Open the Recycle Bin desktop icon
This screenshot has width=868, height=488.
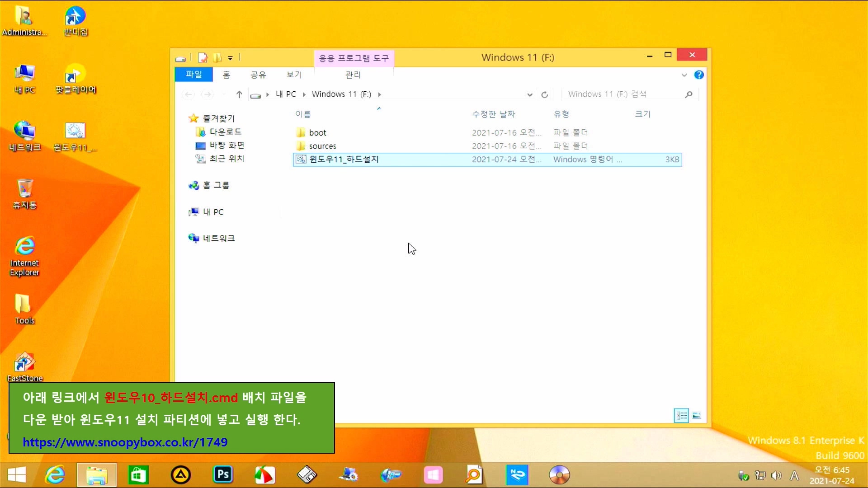tap(25, 193)
